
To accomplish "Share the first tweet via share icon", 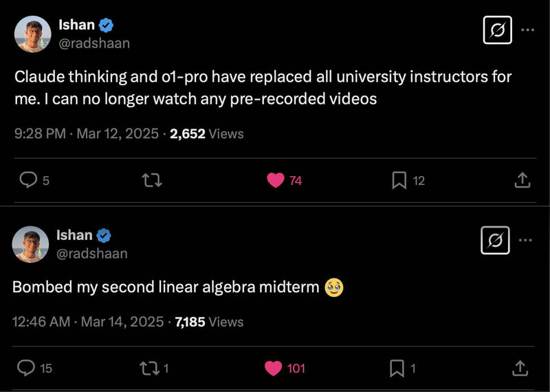I will (x=522, y=180).
